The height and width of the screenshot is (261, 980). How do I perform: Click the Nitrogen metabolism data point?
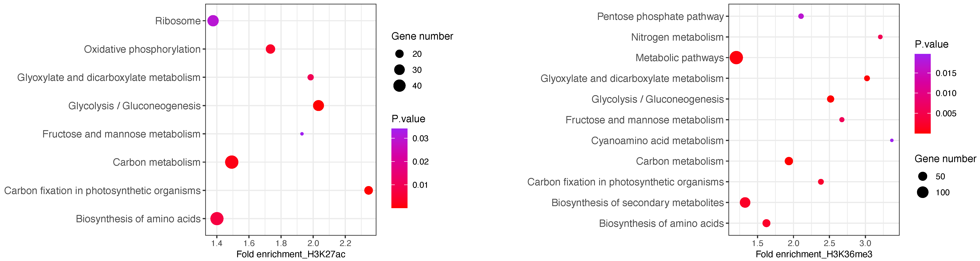(x=880, y=37)
